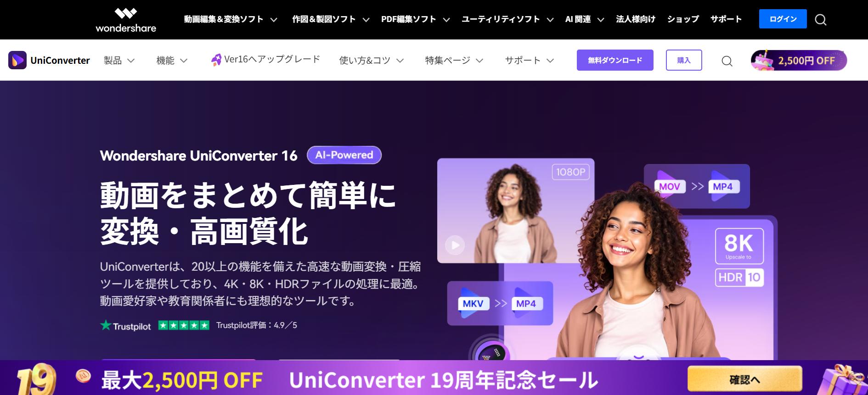Click the MKV to MP4 conversion icon
This screenshot has width=868, height=395.
pyautogui.click(x=500, y=303)
